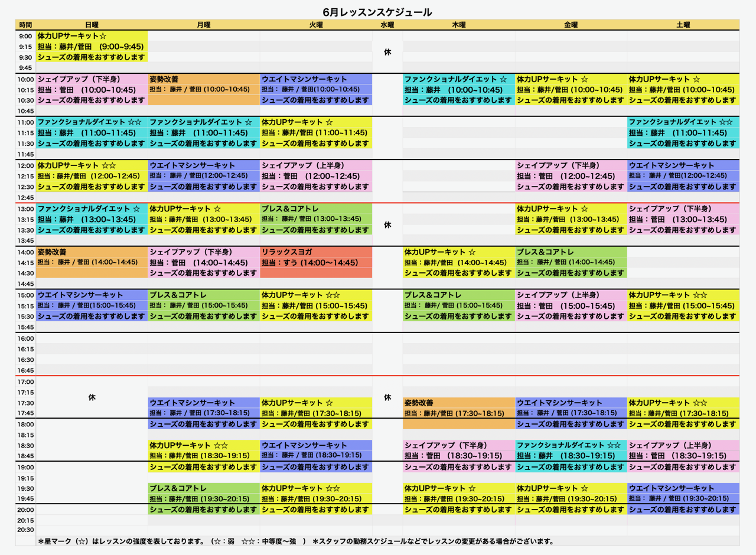Image resolution: width=756 pixels, height=555 pixels.
Task: Click the 20:00 time label
Action: (25, 510)
